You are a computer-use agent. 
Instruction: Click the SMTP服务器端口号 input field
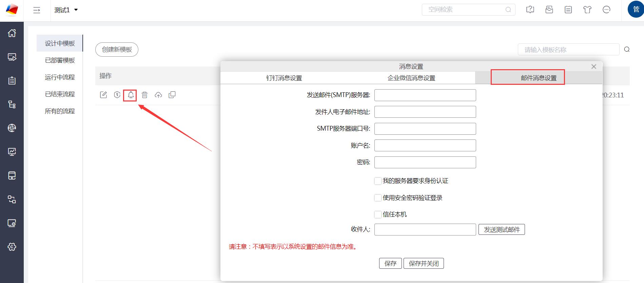coord(425,129)
